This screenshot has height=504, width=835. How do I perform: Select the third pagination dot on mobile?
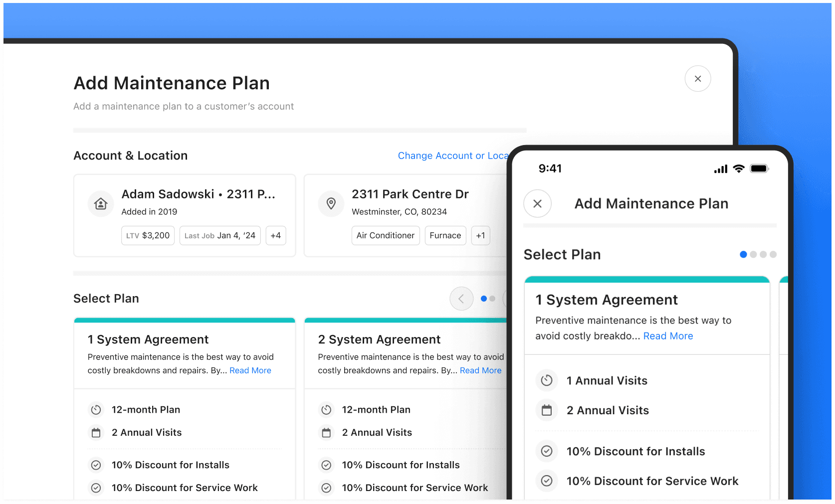pos(763,254)
